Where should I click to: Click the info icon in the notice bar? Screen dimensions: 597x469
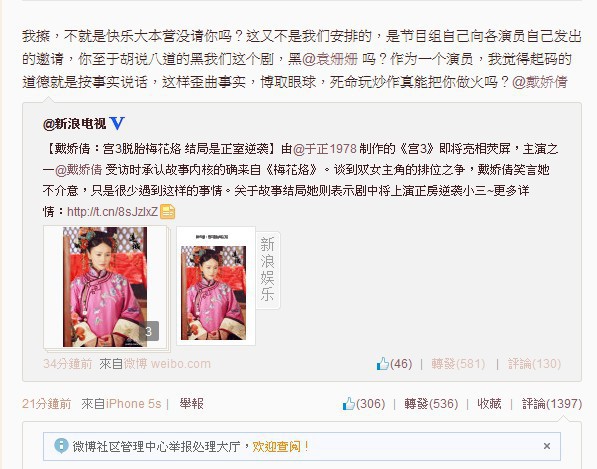coord(61,445)
